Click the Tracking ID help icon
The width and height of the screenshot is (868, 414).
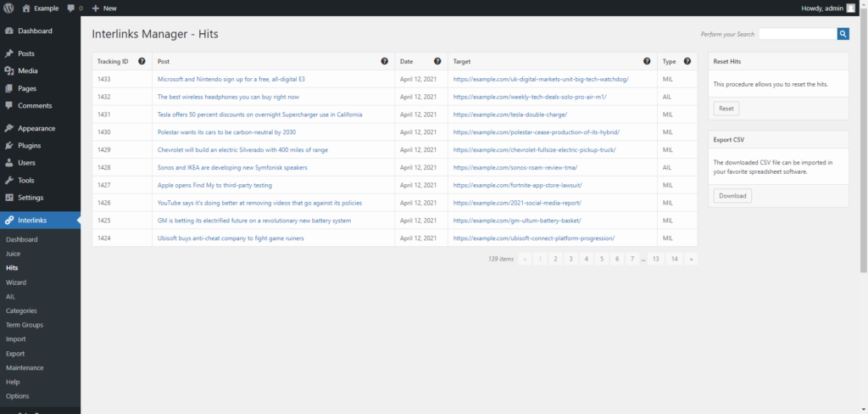142,61
